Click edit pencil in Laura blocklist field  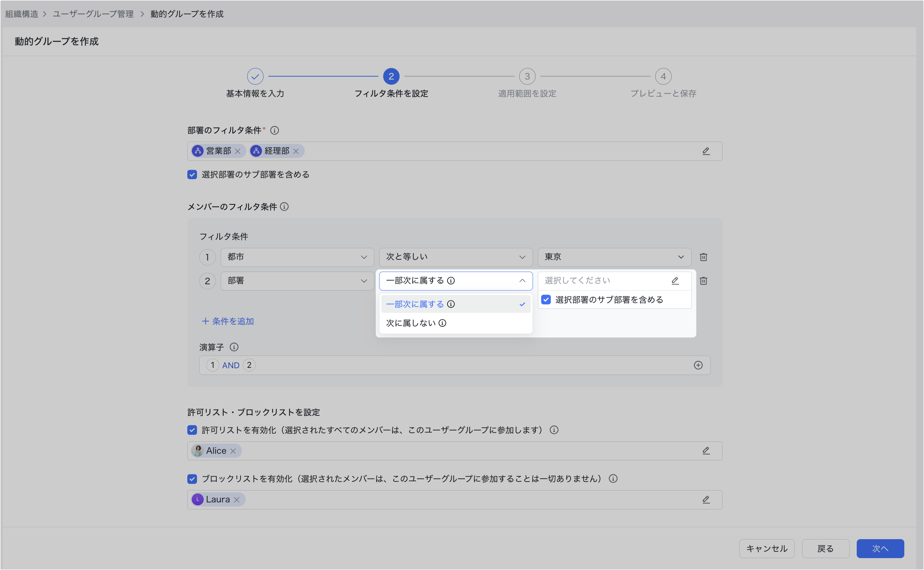point(706,500)
